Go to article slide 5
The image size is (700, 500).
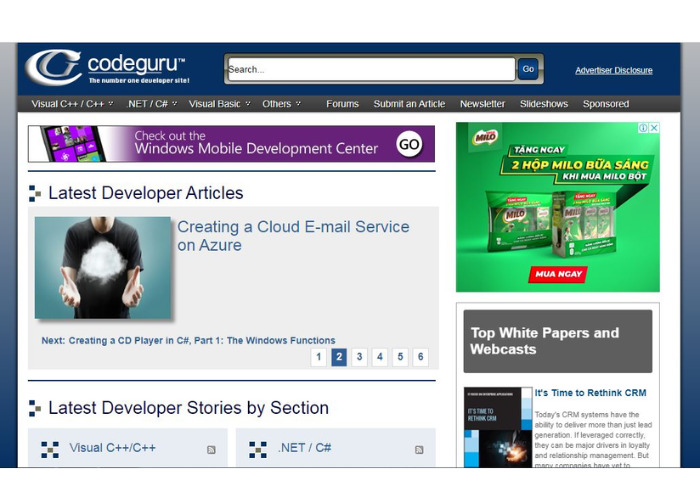tap(400, 357)
